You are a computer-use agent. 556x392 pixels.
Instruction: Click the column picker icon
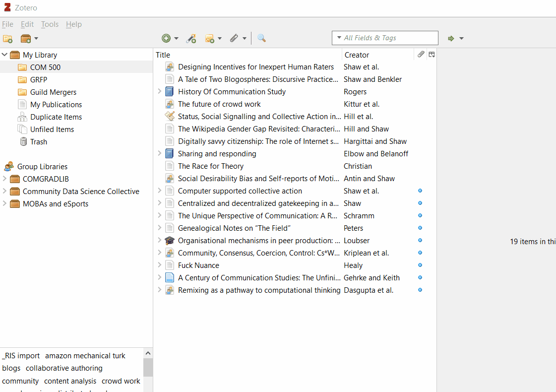tap(432, 54)
